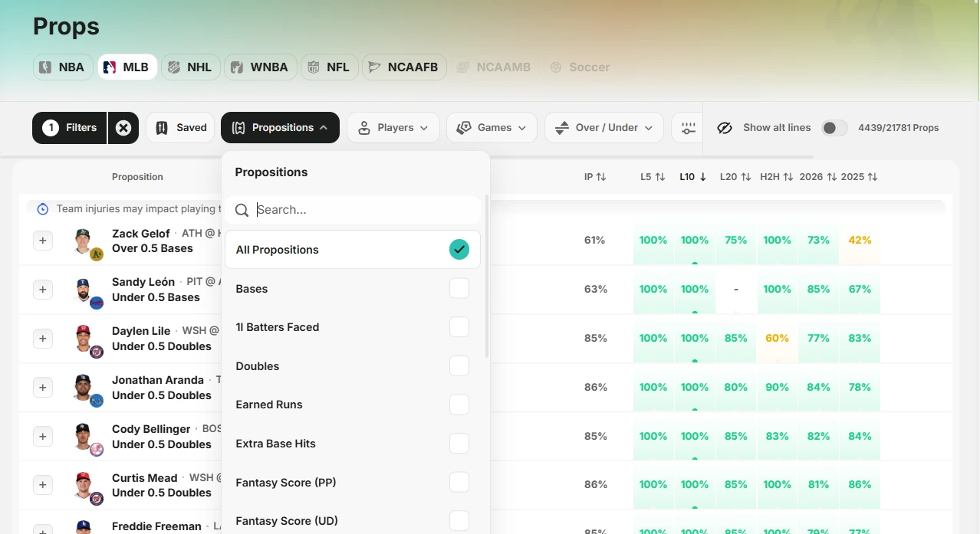
Task: Check the Extra Base Hits box
Action: tap(459, 443)
